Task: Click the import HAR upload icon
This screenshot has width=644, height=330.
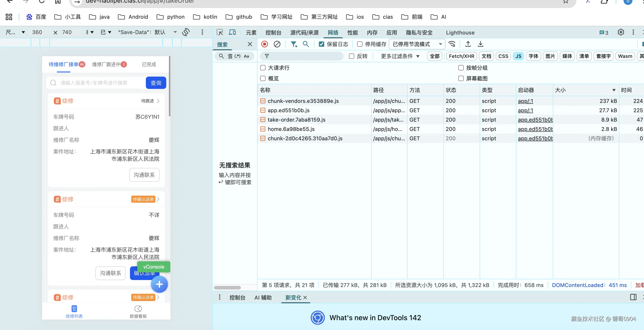Action: click(468, 44)
